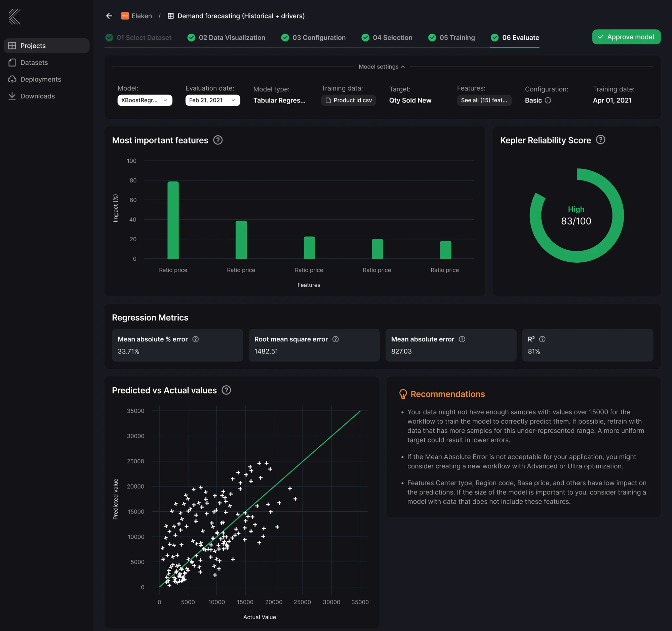The width and height of the screenshot is (672, 631).
Task: Go to the 05 Training step
Action: click(x=451, y=38)
